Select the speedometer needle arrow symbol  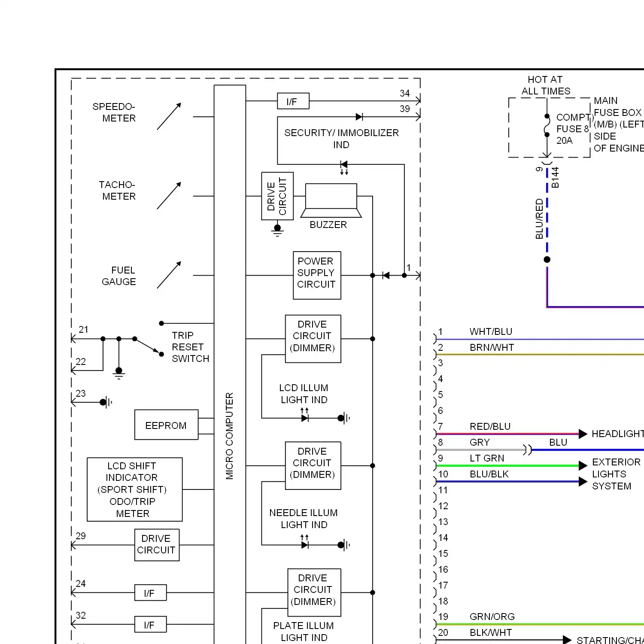pos(169,116)
